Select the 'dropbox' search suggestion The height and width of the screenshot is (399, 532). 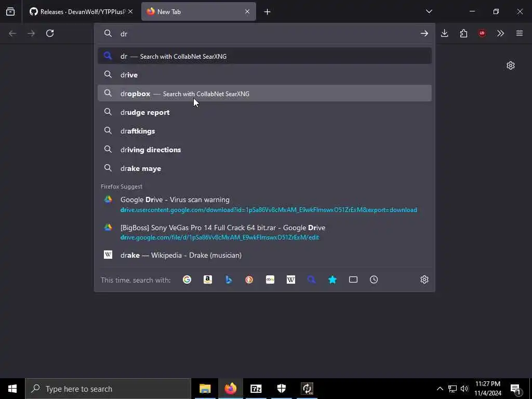coord(264,94)
